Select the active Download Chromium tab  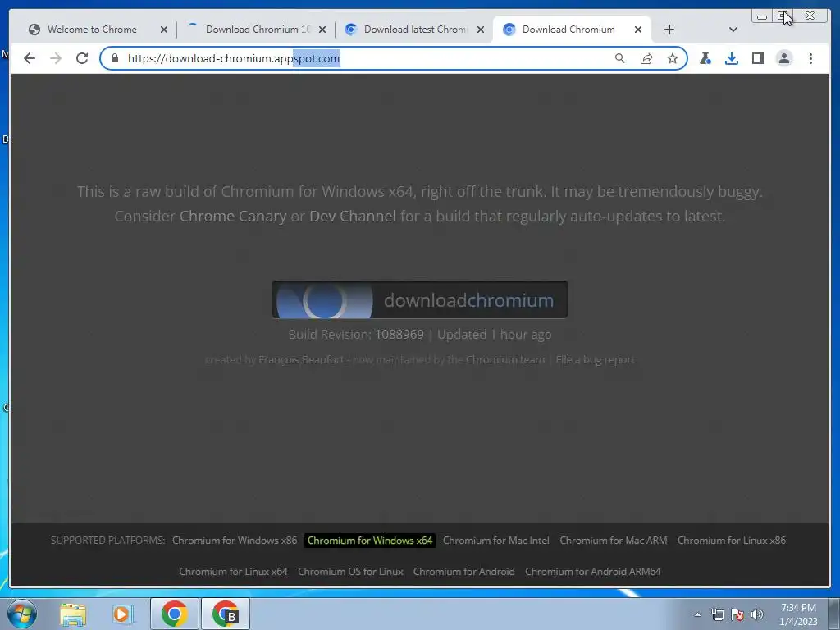[569, 30]
